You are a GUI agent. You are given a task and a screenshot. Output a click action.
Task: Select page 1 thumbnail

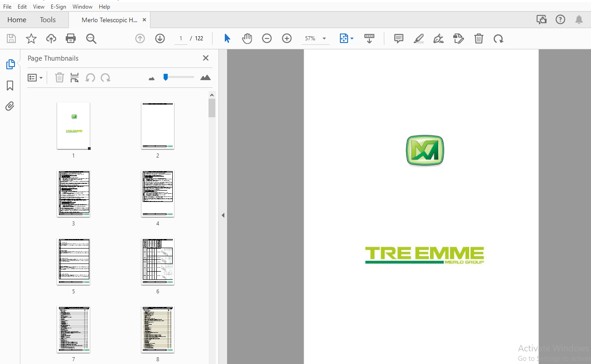[73, 125]
